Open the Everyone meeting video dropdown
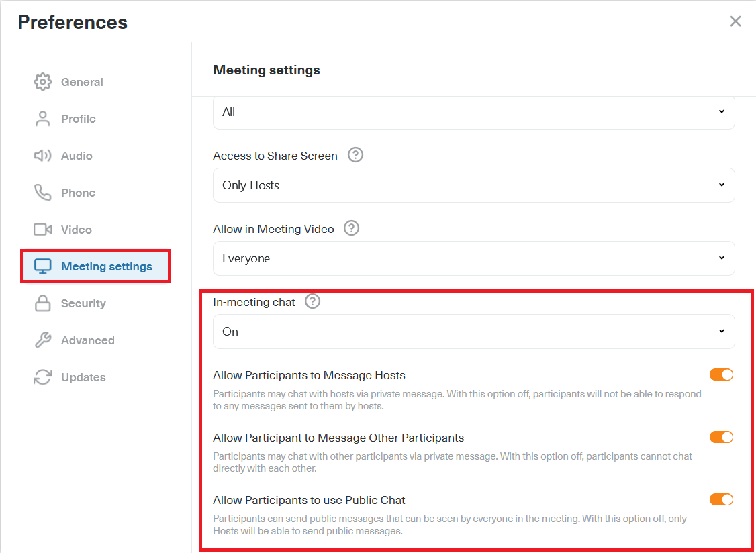This screenshot has height=553, width=756. pyautogui.click(x=473, y=258)
